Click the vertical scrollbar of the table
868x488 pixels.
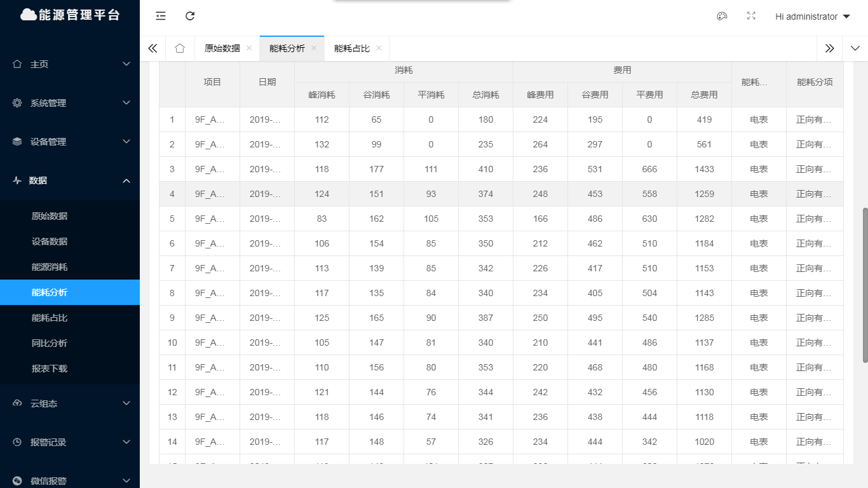tap(864, 285)
